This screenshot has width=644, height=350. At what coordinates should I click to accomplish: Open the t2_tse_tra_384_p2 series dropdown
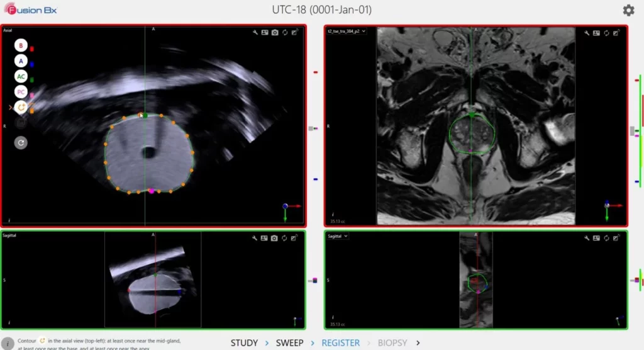pyautogui.click(x=347, y=31)
